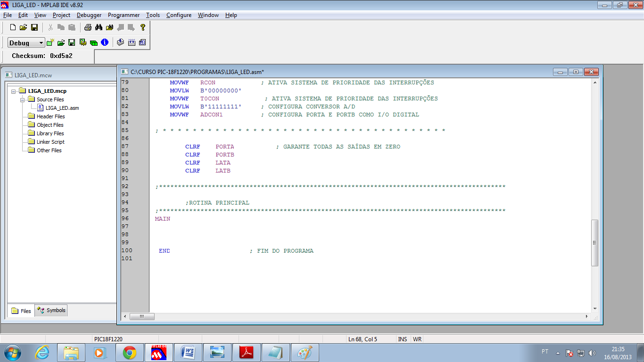Click the Build All icon with blue arrows

point(132,42)
